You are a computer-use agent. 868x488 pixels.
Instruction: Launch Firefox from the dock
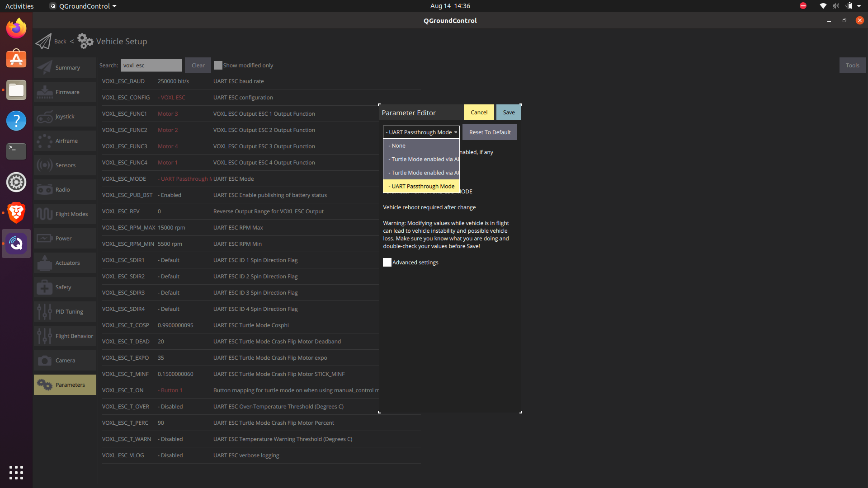[16, 28]
